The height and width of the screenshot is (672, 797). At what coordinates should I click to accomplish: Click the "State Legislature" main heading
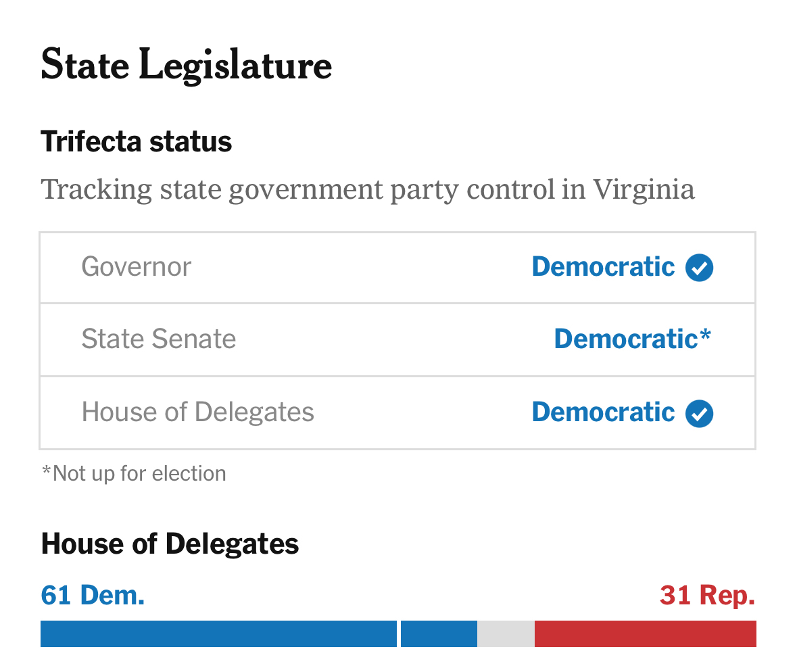click(x=186, y=66)
